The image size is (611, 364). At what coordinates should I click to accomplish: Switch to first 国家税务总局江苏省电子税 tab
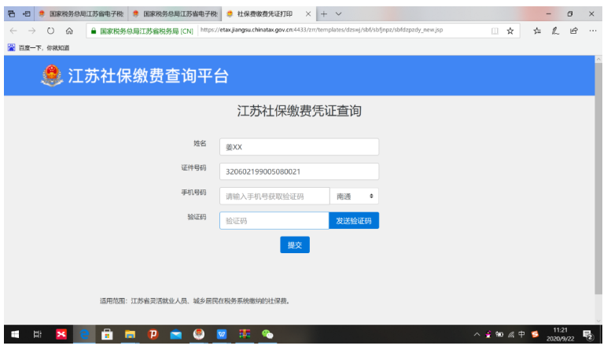tap(82, 14)
